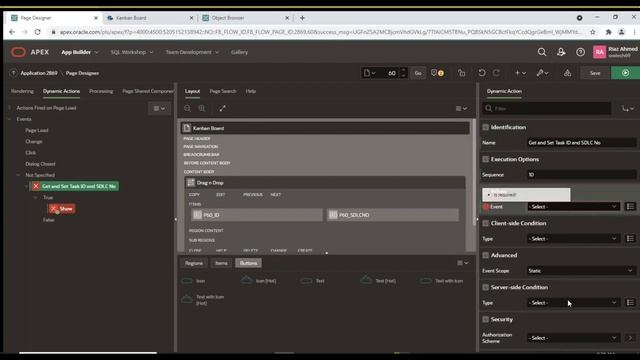Open the Server-side Condition Type dropdown

(x=573, y=303)
